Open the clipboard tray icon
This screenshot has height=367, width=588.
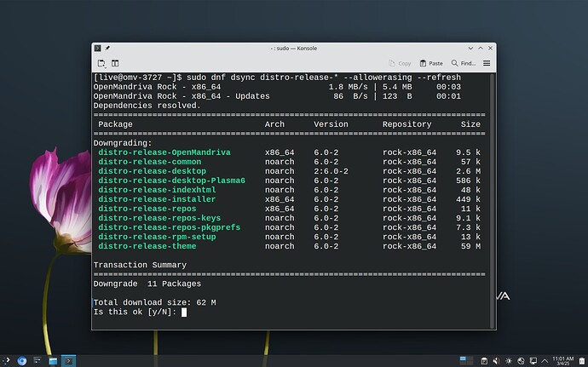[x=483, y=360]
